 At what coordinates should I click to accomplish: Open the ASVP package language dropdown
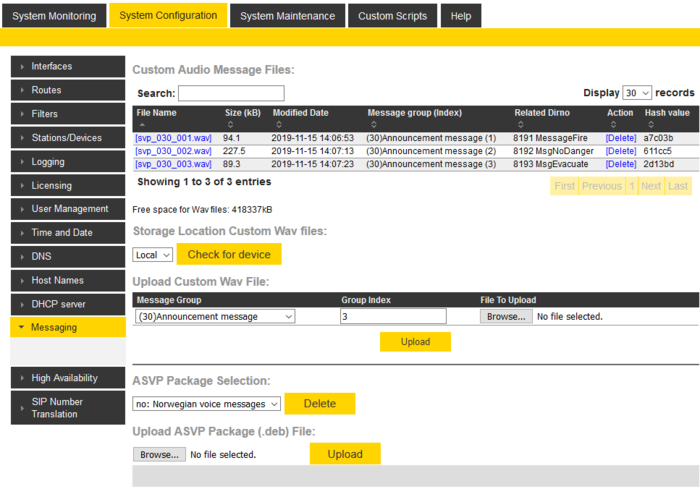207,404
